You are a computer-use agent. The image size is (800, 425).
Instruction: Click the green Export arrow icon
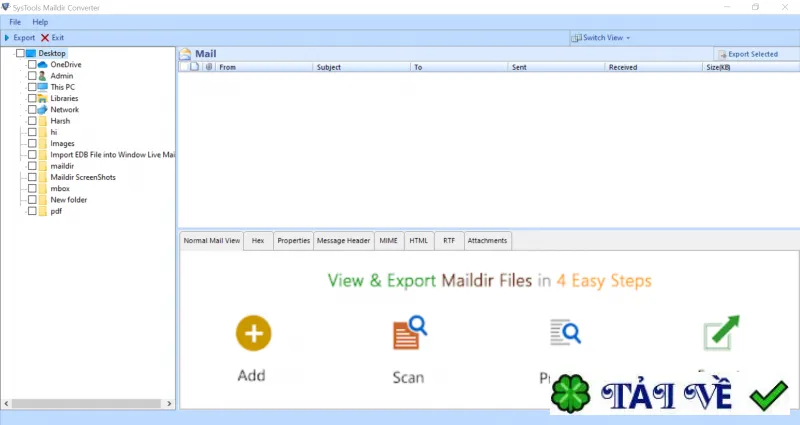point(721,333)
